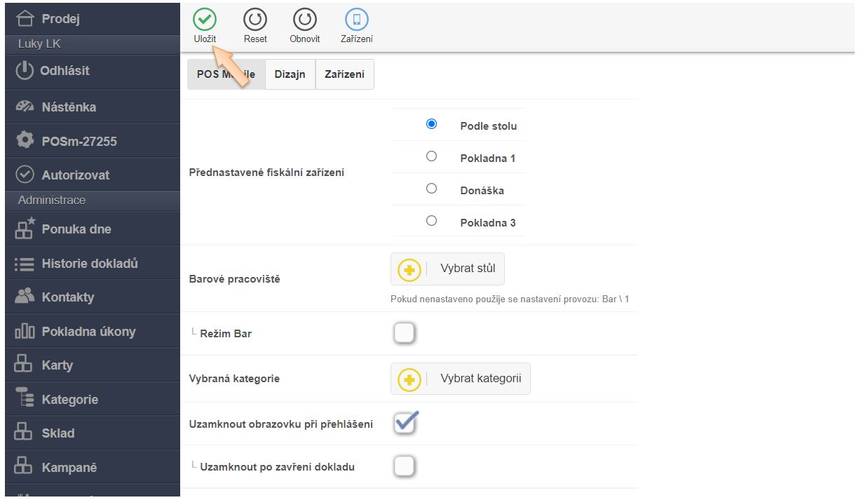Open Kontakty in the sidebar menu

(x=67, y=297)
